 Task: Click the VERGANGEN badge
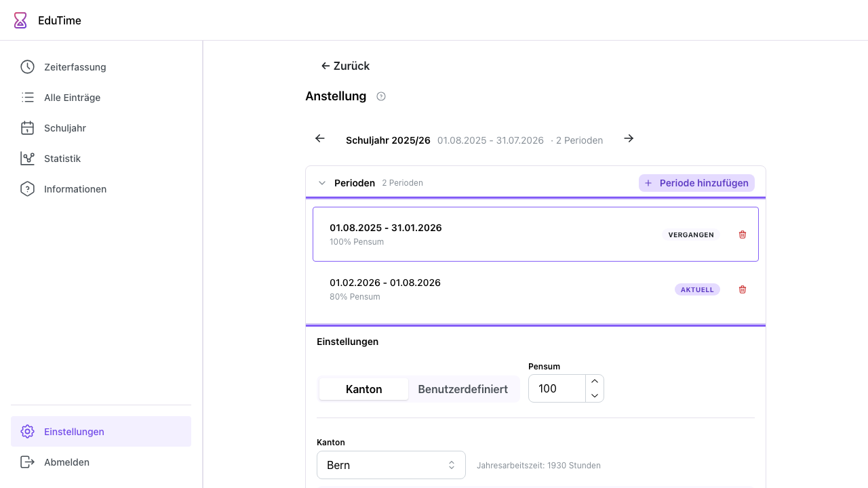click(x=691, y=235)
